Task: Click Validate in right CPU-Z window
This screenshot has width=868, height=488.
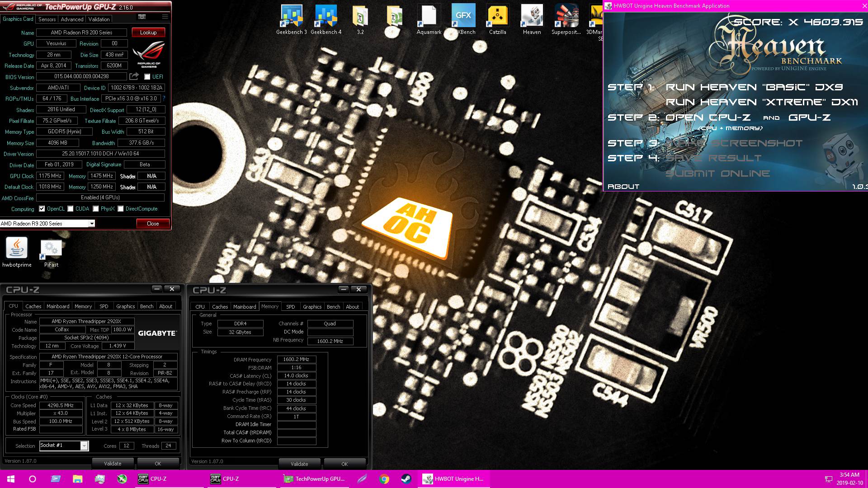Action: 299,464
